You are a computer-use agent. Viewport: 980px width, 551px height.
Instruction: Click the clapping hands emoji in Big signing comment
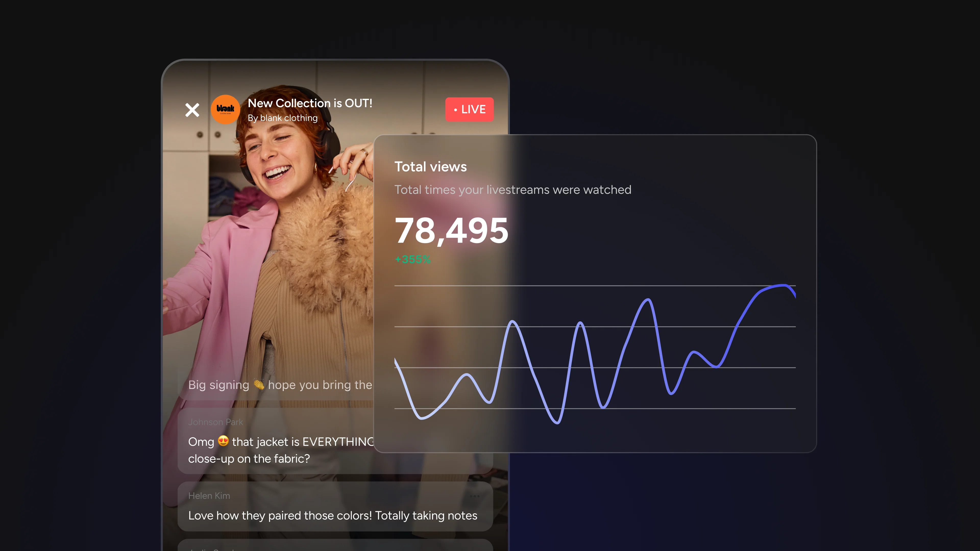point(259,384)
